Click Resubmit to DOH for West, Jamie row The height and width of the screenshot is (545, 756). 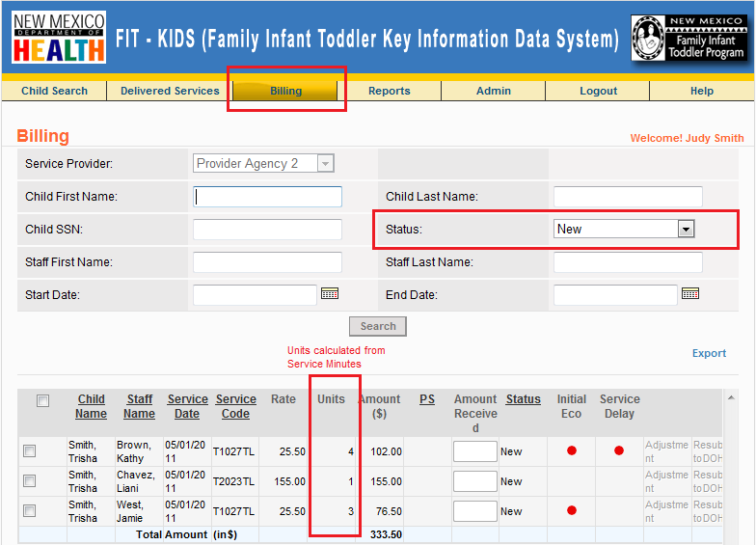708,511
